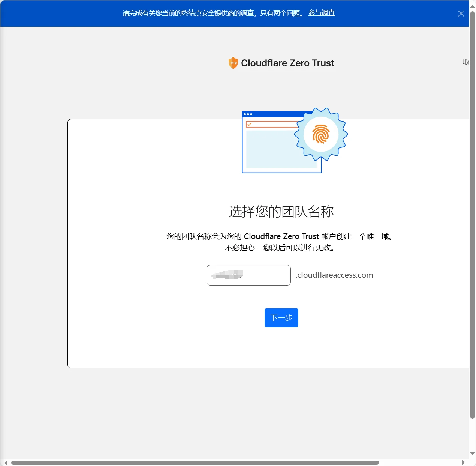Click the 取消 link at top right
Viewport: 476px width, 466px height.
[x=466, y=62]
